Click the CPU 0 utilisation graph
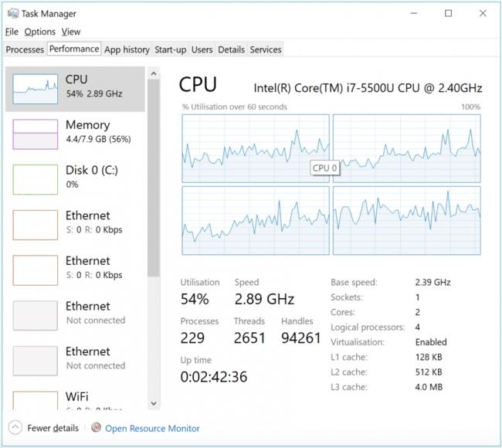This screenshot has height=448, width=502. 256,148
